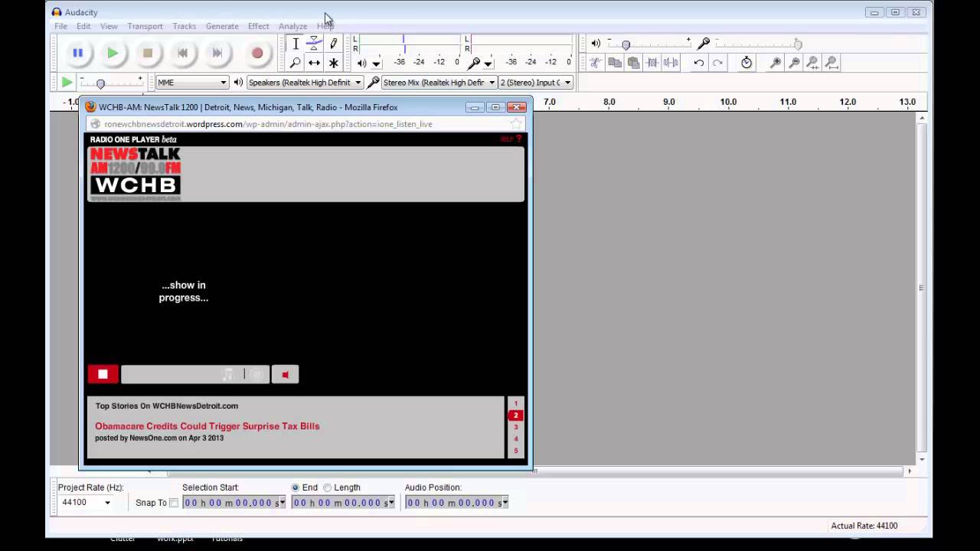Select the End radio button
Screen dimensions: 980x551
[296, 487]
